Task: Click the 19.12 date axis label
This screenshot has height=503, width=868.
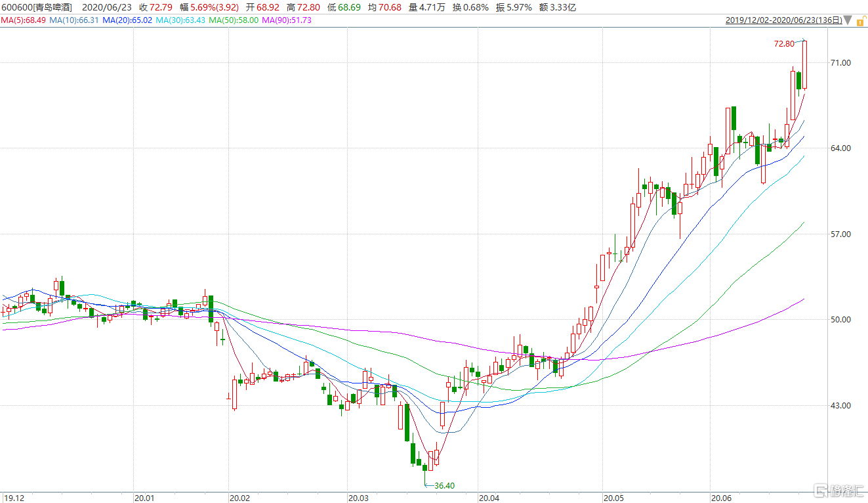Action: point(14,497)
